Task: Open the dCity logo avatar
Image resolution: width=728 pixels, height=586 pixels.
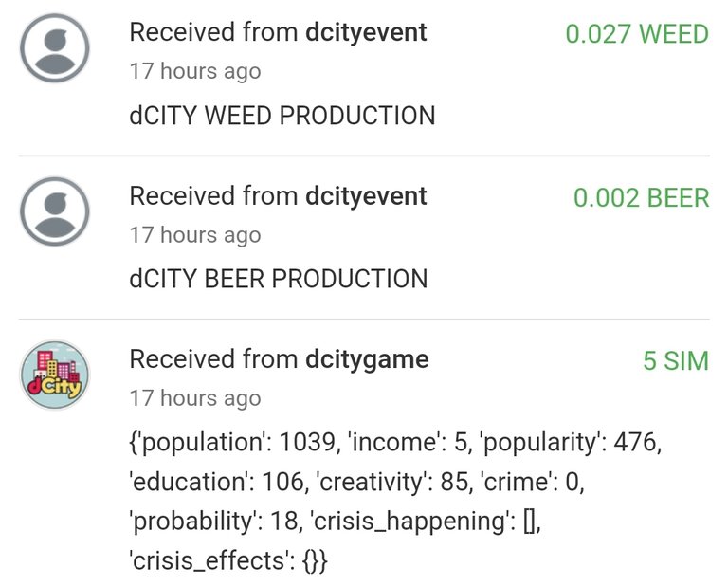Action: tap(55, 375)
